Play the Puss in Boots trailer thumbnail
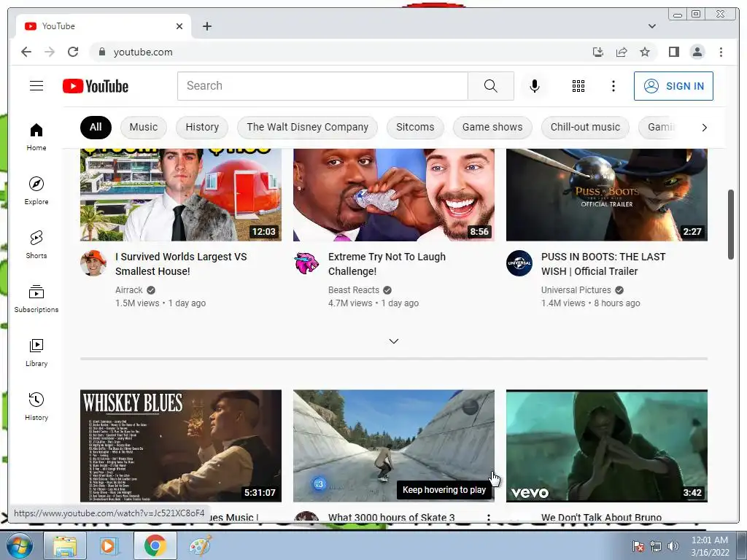The height and width of the screenshot is (560, 747). (606, 195)
